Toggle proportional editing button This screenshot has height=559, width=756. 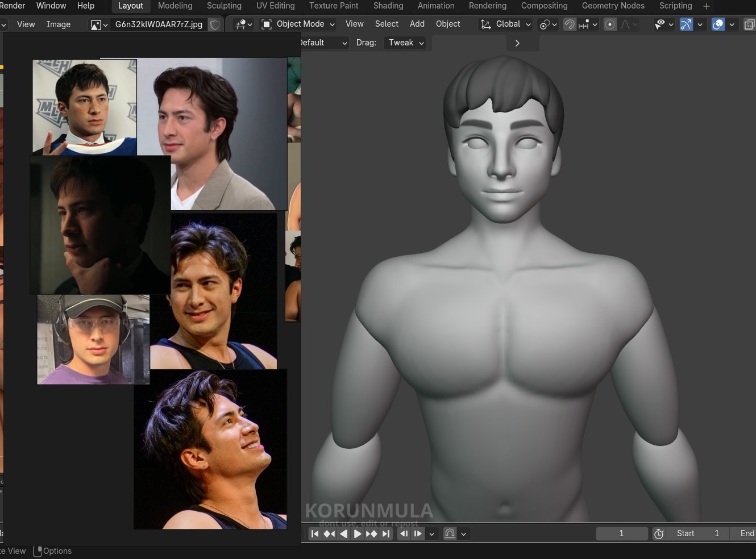tap(610, 24)
